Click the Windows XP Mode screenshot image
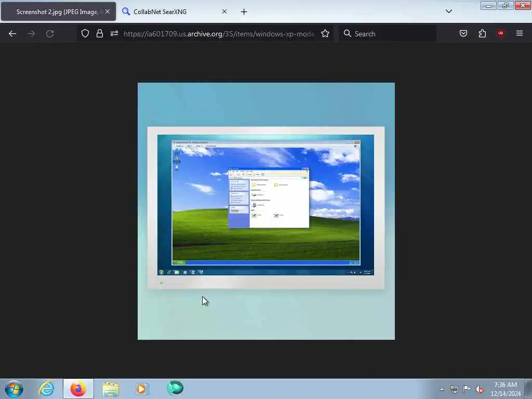The image size is (532, 399). tap(266, 211)
